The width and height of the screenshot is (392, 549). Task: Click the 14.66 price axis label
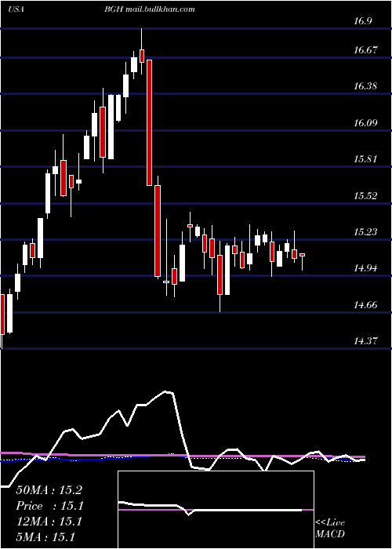[365, 305]
